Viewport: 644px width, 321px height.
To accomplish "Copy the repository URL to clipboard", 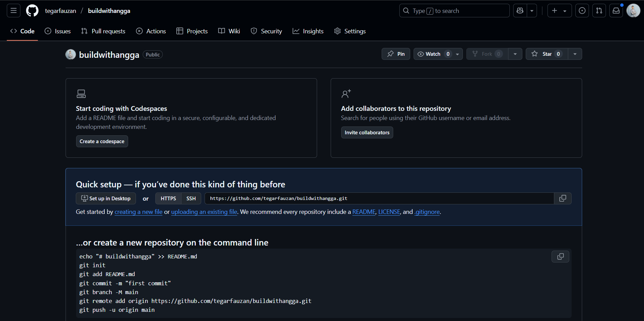I will click(563, 199).
